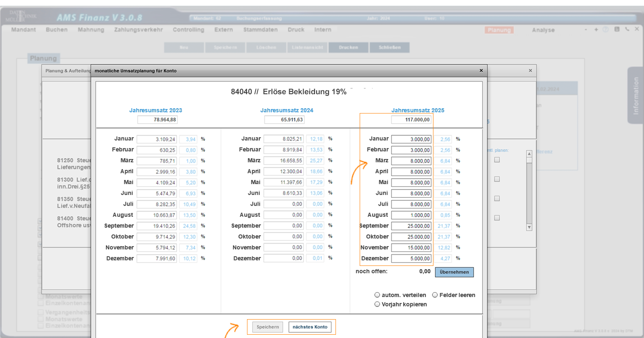
Task: Select the autom. verteilen radio option
Action: [x=377, y=295]
